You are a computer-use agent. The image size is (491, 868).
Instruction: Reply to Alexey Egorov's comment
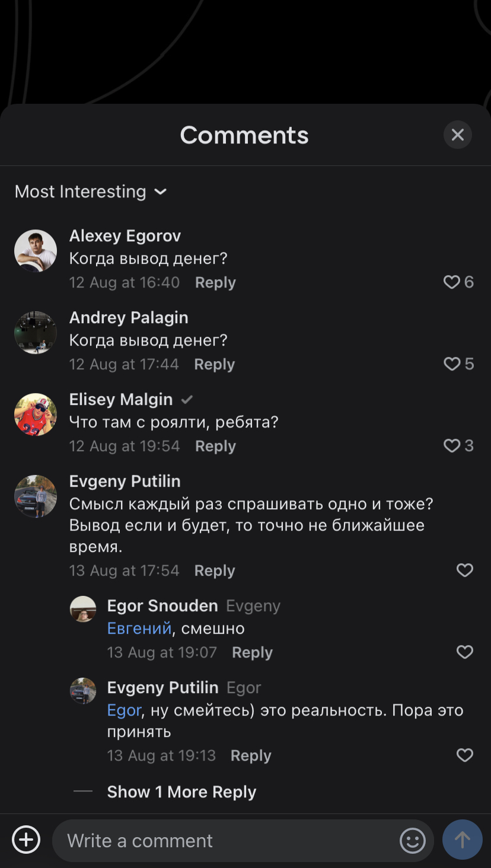click(x=215, y=283)
